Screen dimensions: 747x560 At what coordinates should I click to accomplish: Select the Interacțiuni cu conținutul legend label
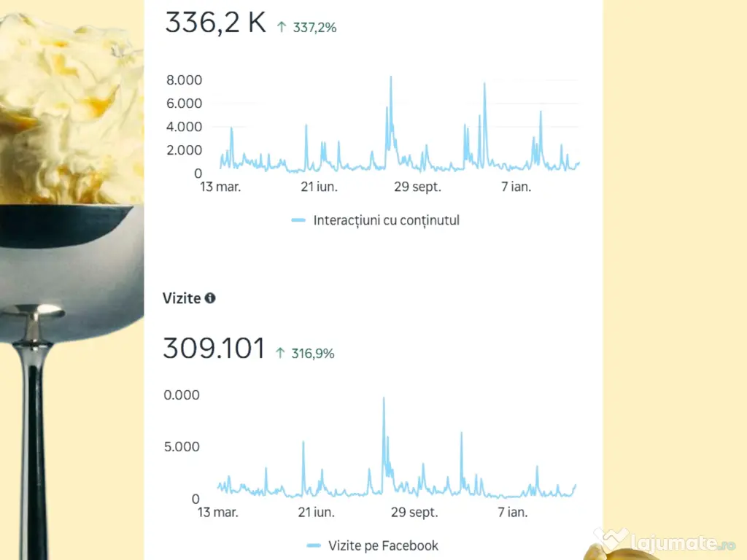[x=386, y=219]
